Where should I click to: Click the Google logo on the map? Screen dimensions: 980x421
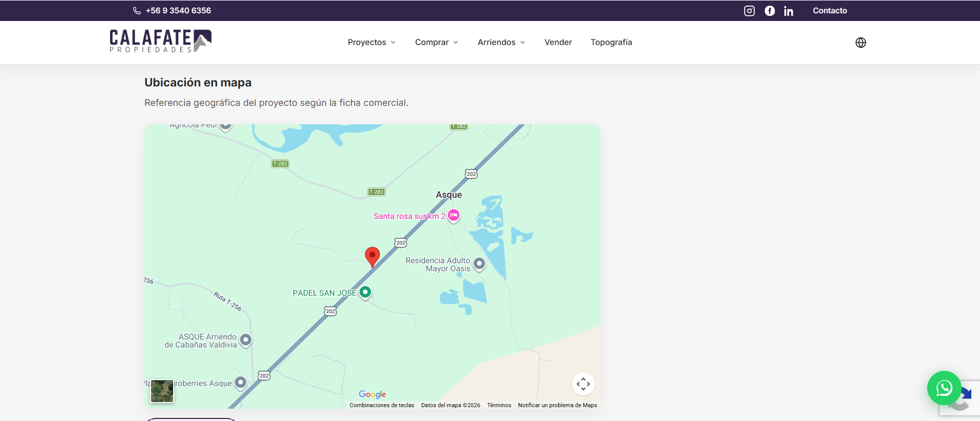point(372,394)
